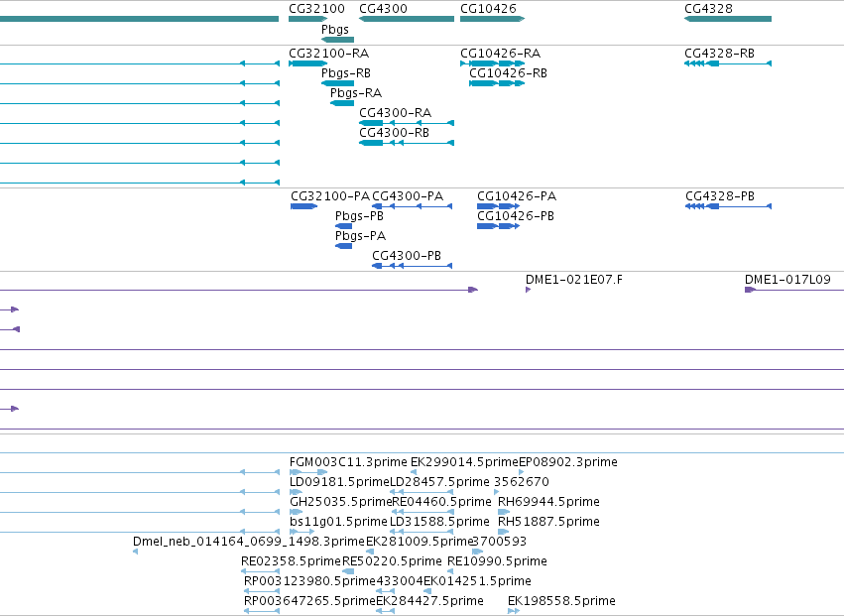Viewport: 844px width, 616px height.
Task: Click the DME1-021E07.F feature
Action: click(528, 290)
